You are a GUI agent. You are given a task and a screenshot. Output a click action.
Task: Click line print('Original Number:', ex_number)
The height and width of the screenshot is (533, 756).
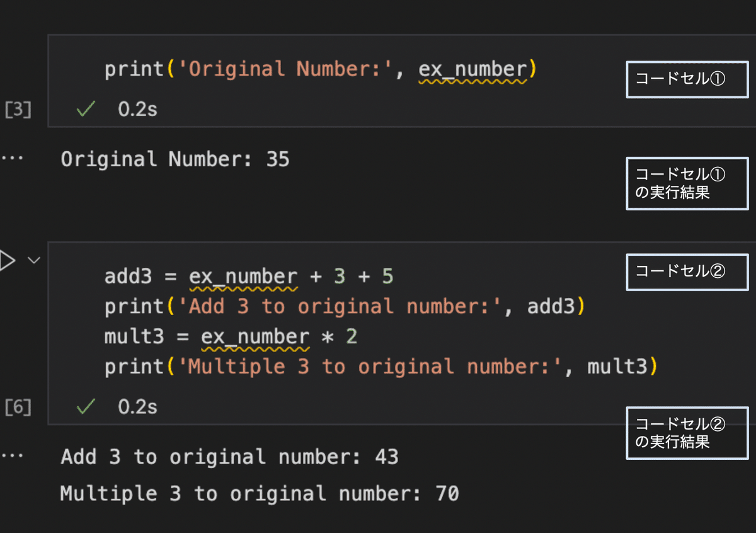click(x=320, y=69)
